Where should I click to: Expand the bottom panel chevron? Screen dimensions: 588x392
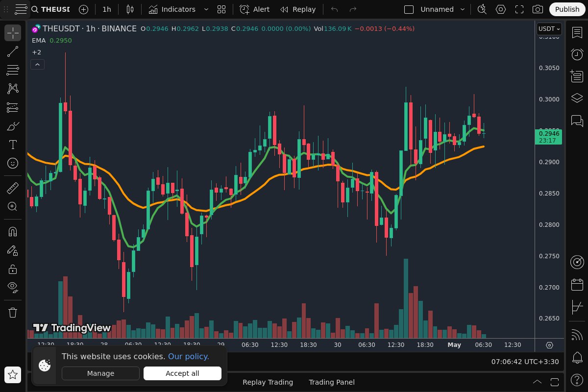537,382
